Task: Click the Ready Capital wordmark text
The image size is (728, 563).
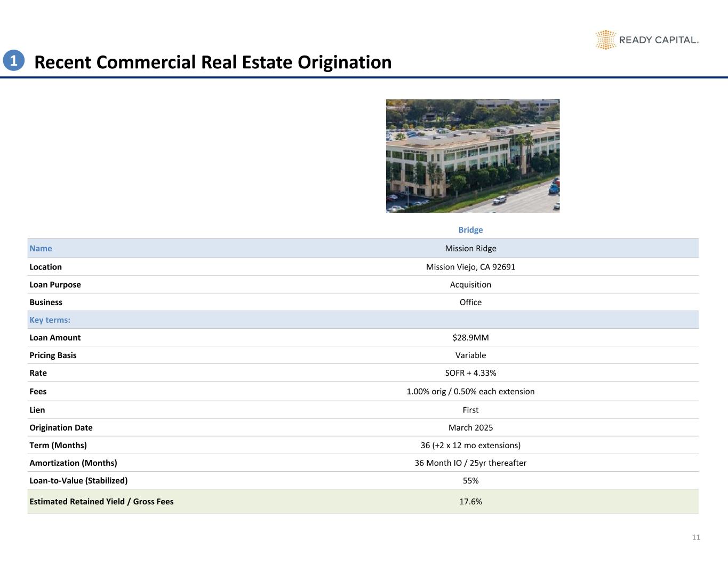Action: 658,40
